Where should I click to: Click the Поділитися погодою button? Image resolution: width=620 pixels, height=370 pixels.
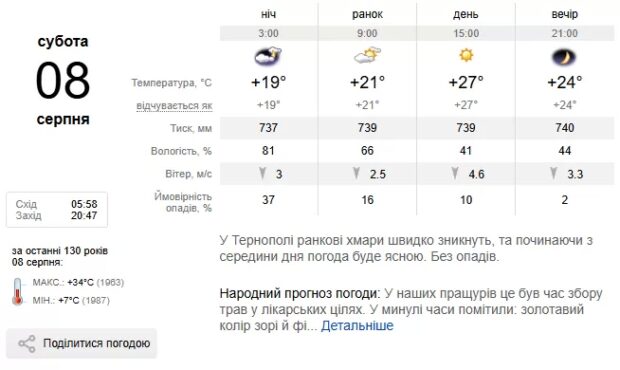[81, 344]
